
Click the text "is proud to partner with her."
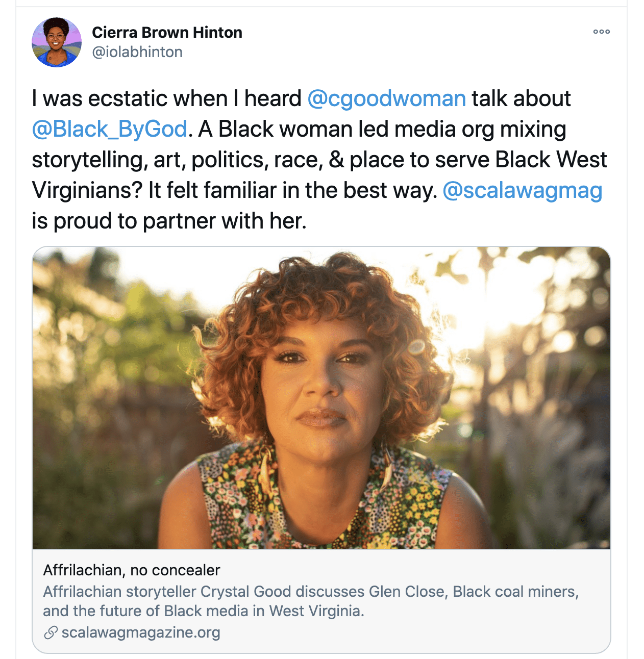tap(169, 221)
